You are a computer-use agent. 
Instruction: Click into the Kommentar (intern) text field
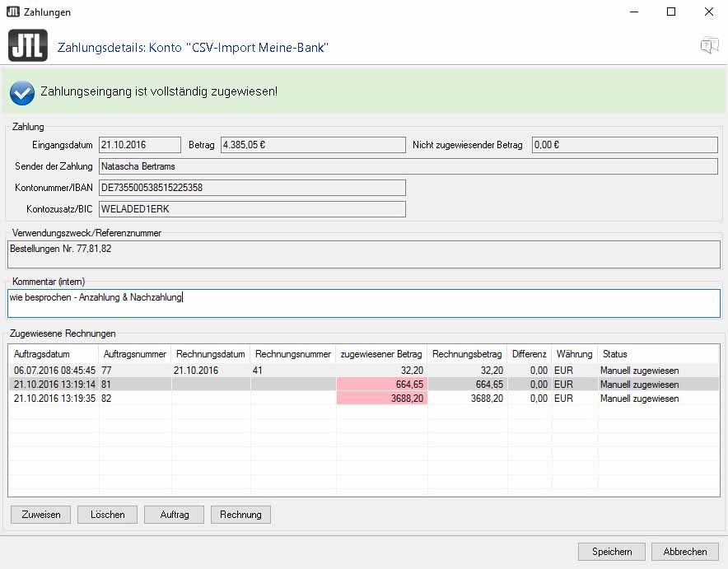click(363, 302)
